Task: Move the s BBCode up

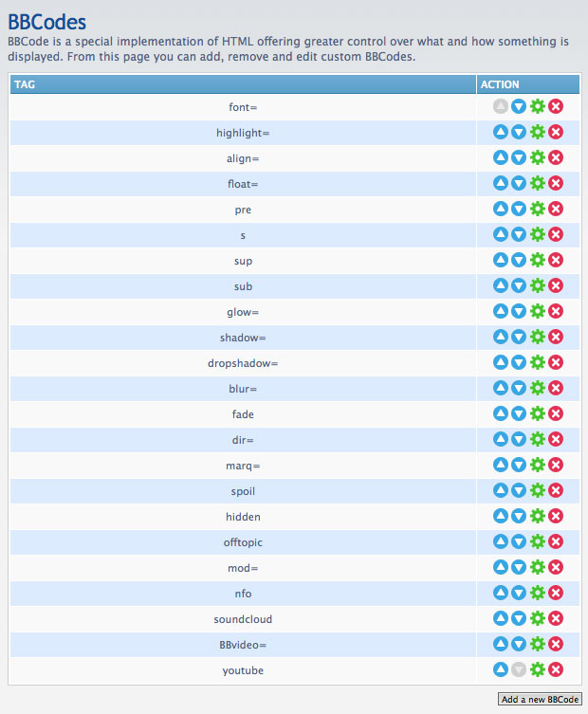Action: (x=500, y=234)
